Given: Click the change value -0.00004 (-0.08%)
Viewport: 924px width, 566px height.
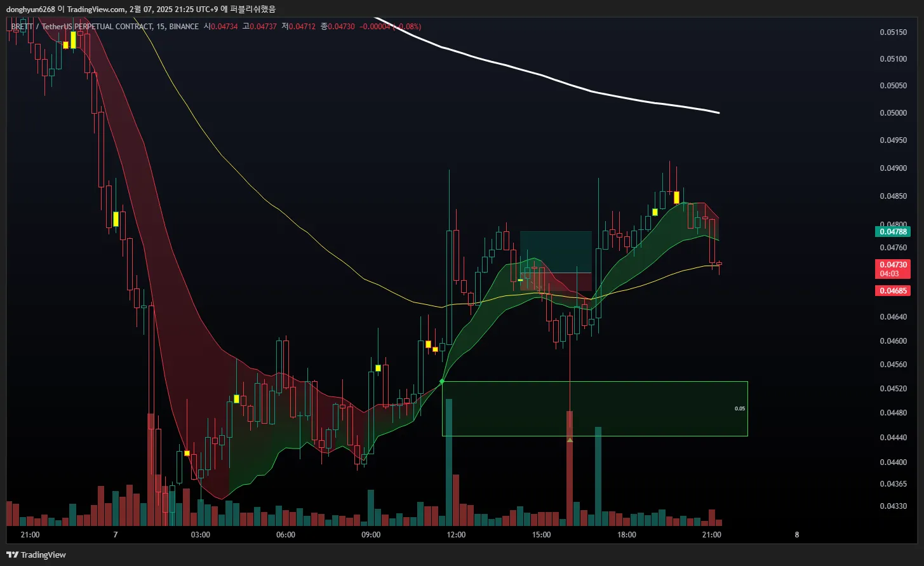Looking at the screenshot, I should pyautogui.click(x=391, y=27).
